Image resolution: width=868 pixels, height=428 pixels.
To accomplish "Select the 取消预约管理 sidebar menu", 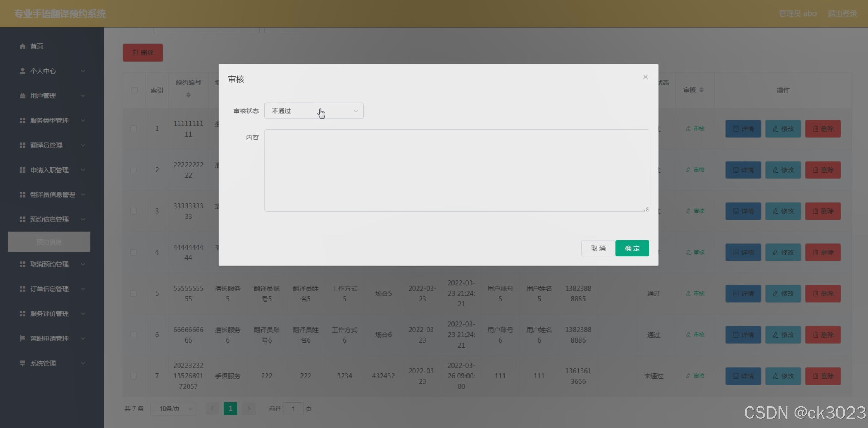I will pyautogui.click(x=50, y=265).
